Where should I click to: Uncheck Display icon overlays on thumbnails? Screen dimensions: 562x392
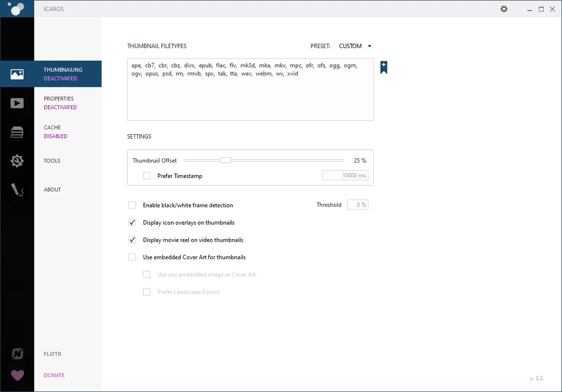132,222
